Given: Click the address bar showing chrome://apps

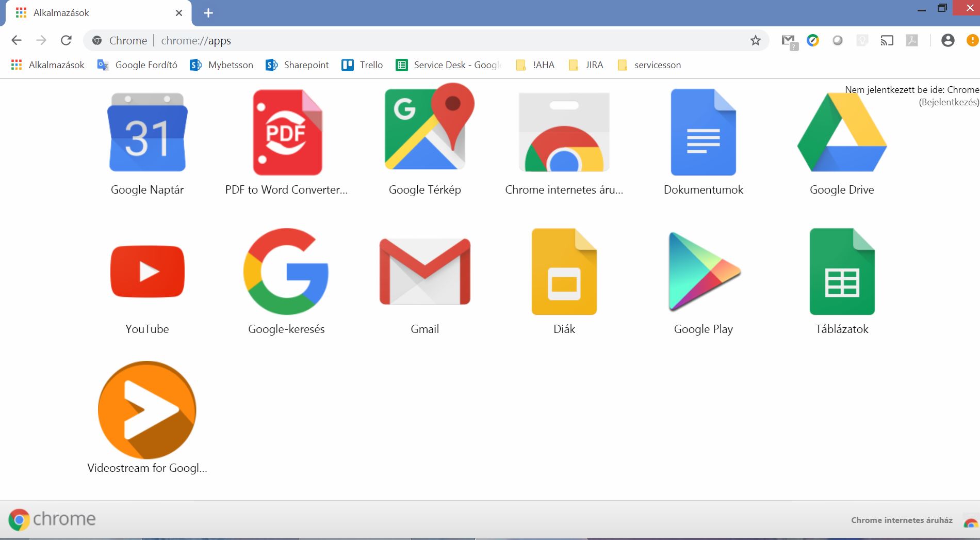Looking at the screenshot, I should coord(426,40).
